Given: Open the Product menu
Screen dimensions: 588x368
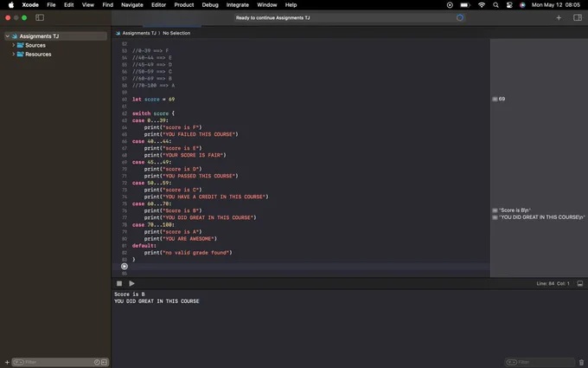Looking at the screenshot, I should pyautogui.click(x=183, y=5).
